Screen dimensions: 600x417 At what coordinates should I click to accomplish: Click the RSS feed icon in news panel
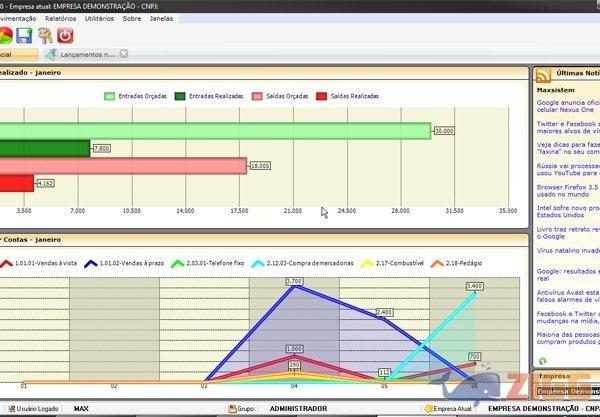click(543, 75)
